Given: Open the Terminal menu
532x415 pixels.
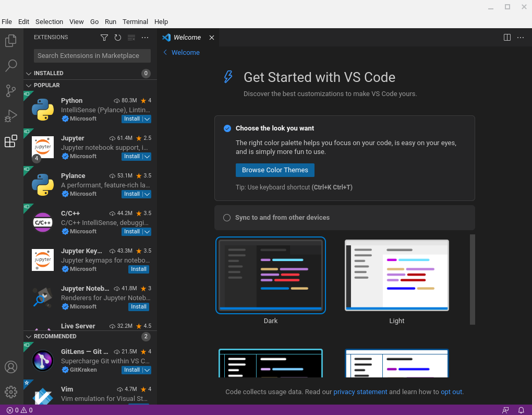Looking at the screenshot, I should (136, 22).
